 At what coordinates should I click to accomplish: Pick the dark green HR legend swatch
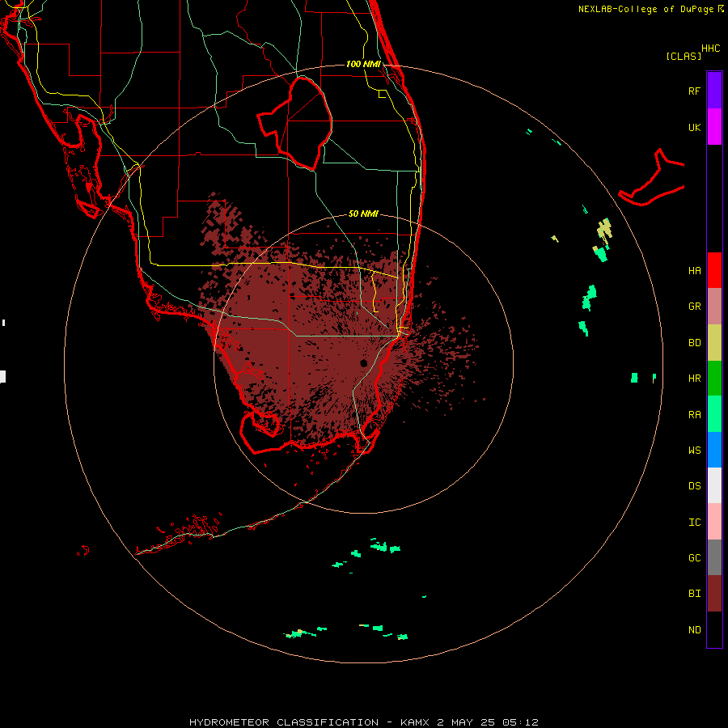(x=714, y=379)
